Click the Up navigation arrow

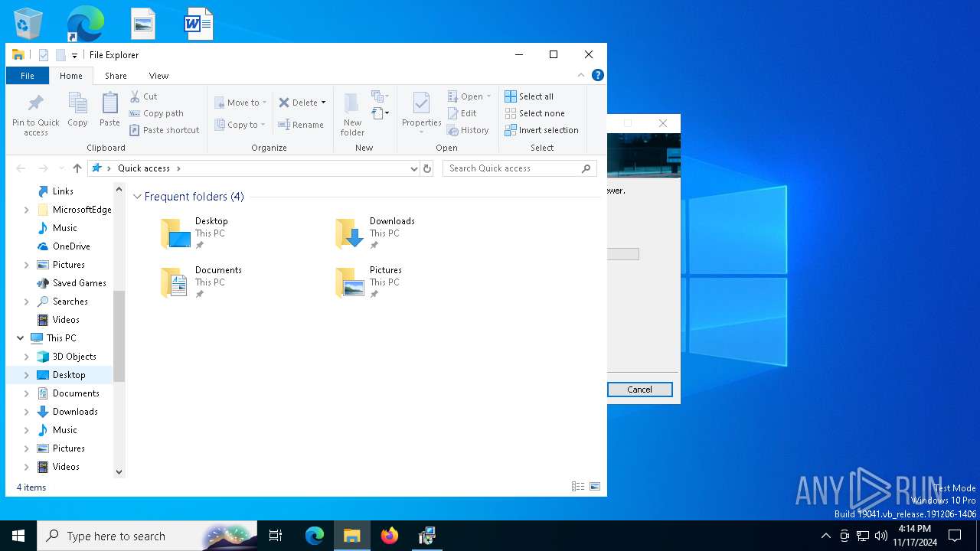(77, 168)
